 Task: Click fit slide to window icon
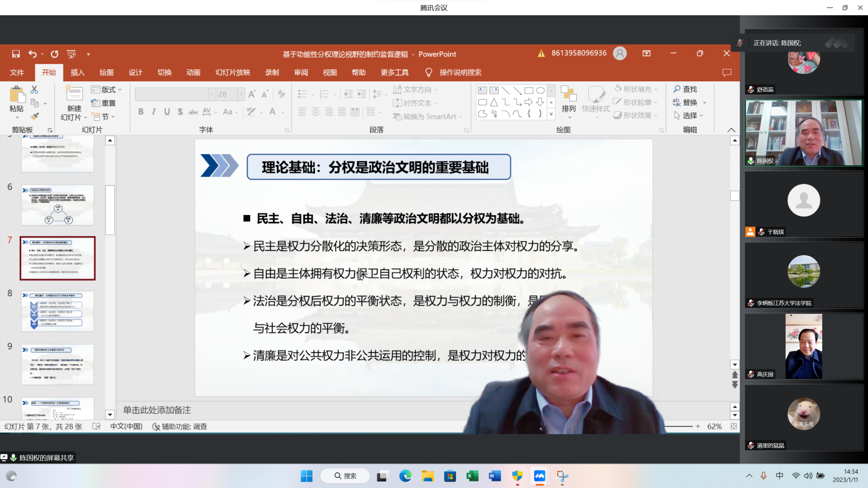[734, 427]
